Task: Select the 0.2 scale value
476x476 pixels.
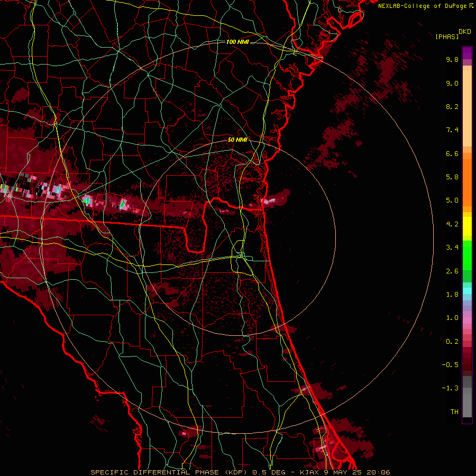Action: [452, 342]
